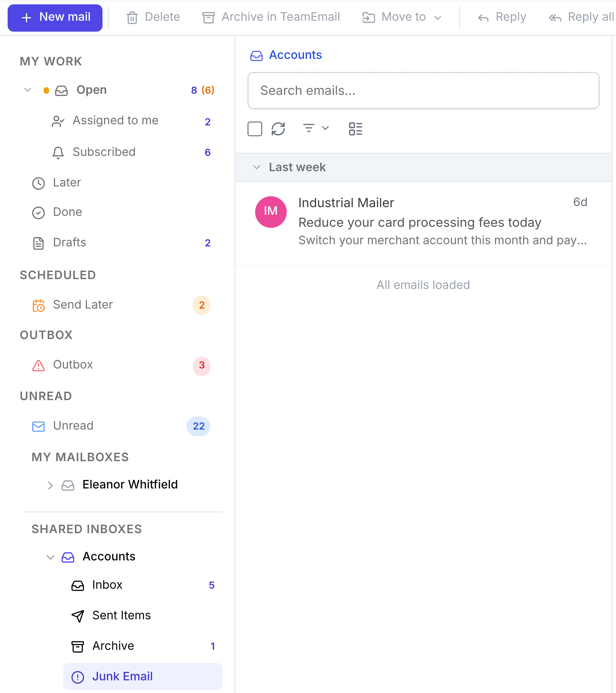Image resolution: width=616 pixels, height=693 pixels.
Task: Collapse the Open folder chevron
Action: pyautogui.click(x=28, y=90)
